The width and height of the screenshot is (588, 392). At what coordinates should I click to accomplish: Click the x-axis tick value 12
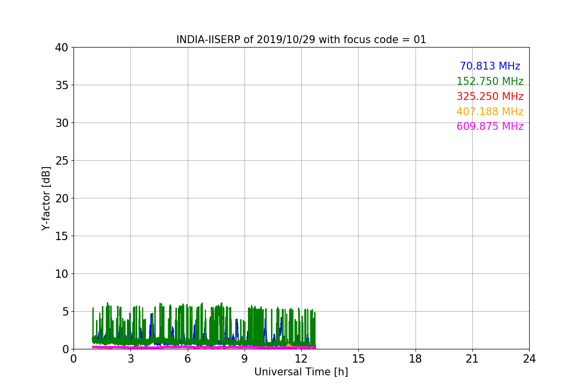click(301, 359)
